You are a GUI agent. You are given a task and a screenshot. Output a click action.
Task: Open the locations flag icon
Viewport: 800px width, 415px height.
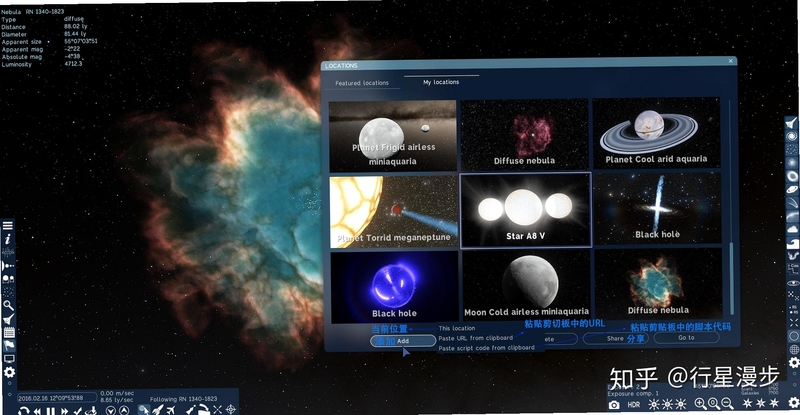pyautogui.click(x=9, y=345)
